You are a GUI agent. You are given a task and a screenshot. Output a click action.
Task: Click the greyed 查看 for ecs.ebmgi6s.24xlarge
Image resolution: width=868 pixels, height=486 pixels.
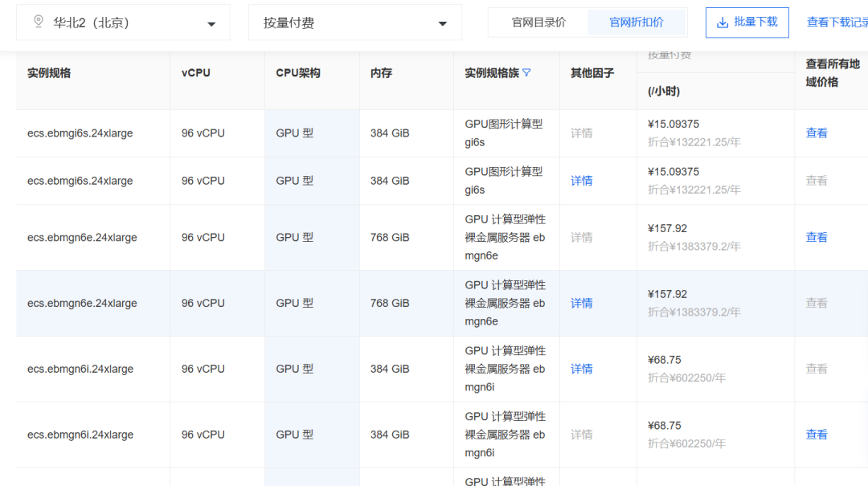pyautogui.click(x=816, y=181)
